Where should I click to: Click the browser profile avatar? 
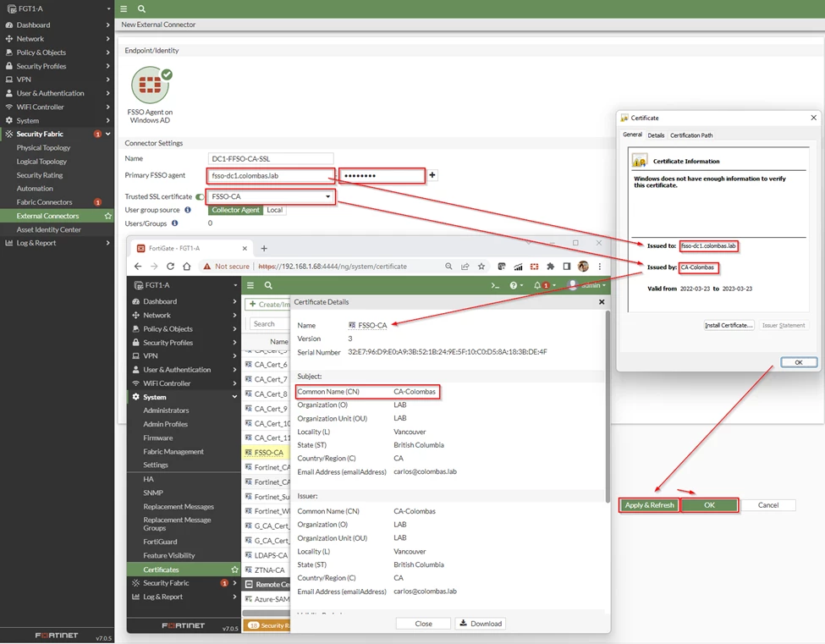coord(583,267)
